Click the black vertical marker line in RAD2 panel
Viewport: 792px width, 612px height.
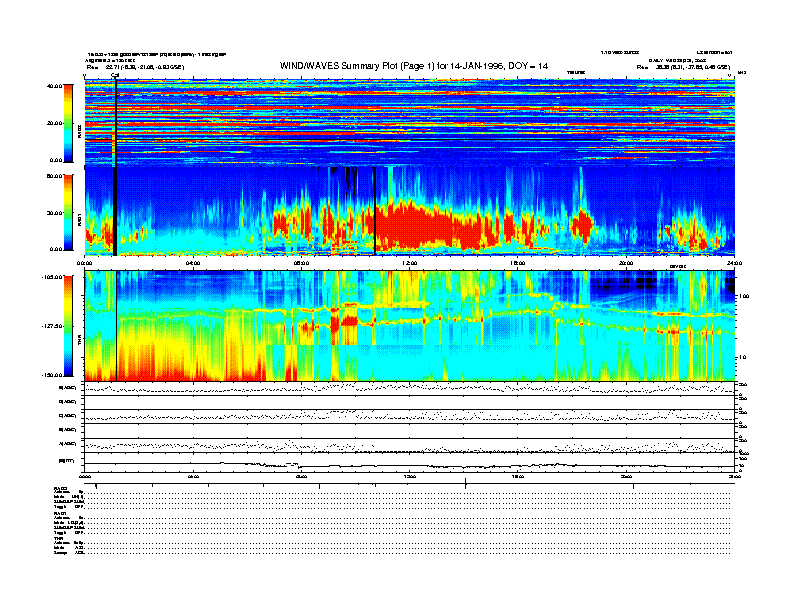click(116, 120)
